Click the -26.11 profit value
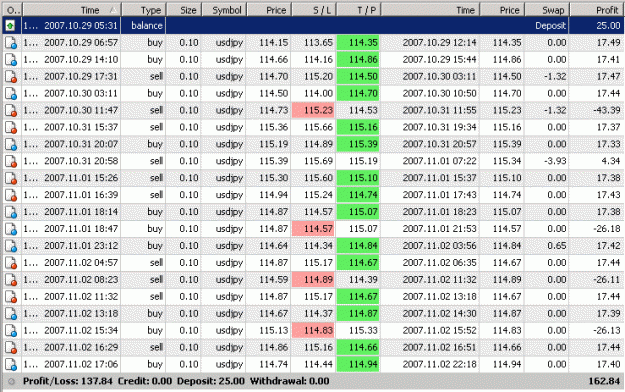Screen dimensions: 625x392 point(607,280)
